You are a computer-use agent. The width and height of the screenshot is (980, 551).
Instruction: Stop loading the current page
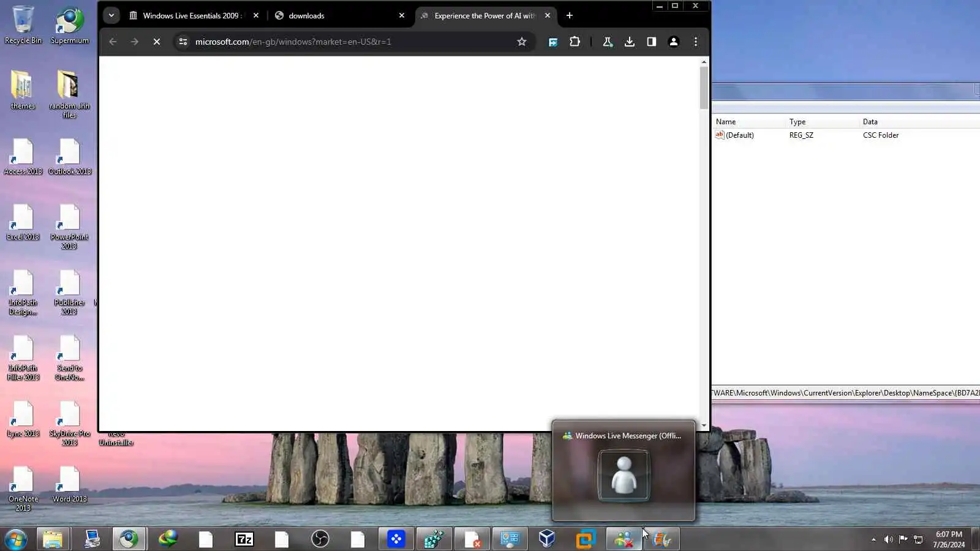[x=157, y=42]
